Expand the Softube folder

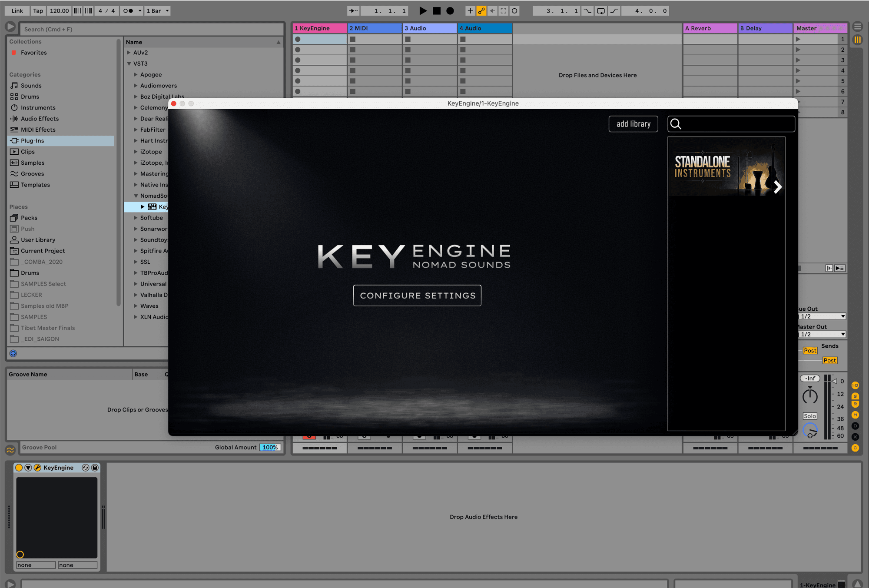tap(136, 218)
